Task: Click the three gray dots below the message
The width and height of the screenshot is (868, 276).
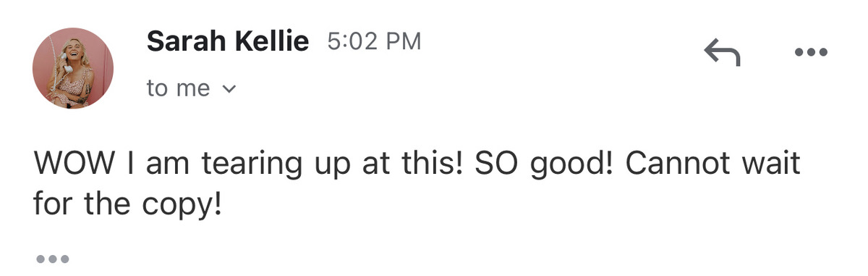Action: click(x=52, y=258)
